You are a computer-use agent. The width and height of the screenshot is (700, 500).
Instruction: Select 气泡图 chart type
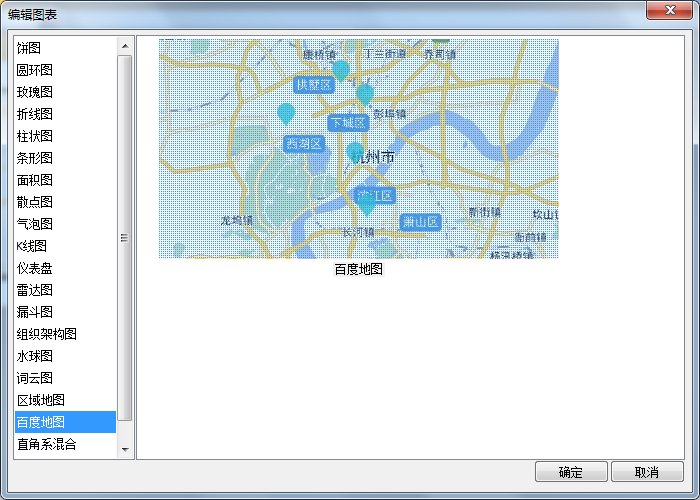[x=35, y=224]
